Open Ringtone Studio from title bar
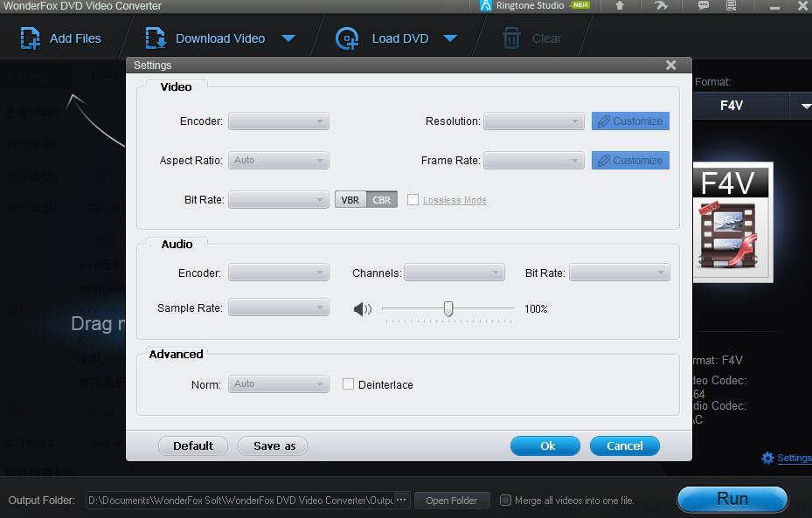 [x=522, y=6]
